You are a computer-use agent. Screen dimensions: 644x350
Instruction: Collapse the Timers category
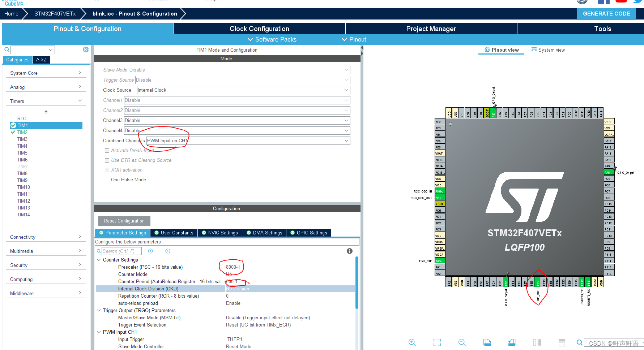pos(46,101)
